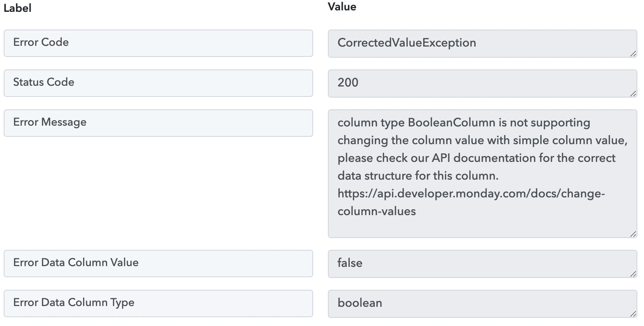Click the 'column-values' text at message end
The width and height of the screenshot is (644, 326).
377,211
